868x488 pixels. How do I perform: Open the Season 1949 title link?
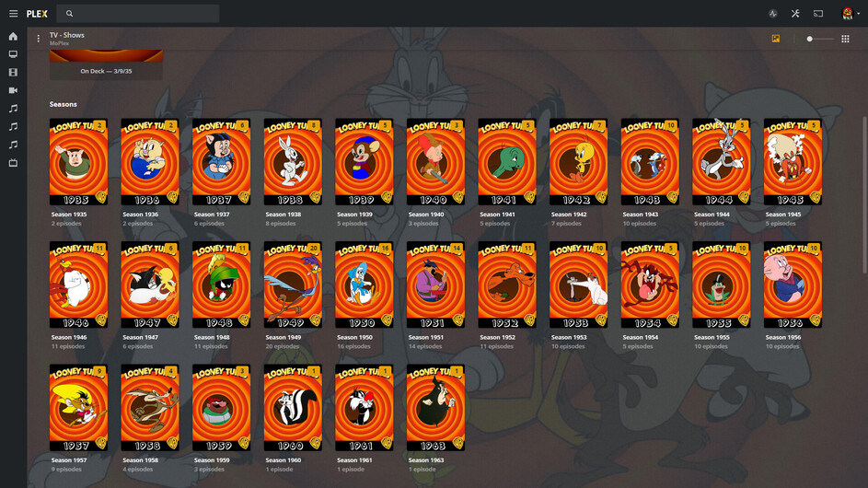point(283,337)
